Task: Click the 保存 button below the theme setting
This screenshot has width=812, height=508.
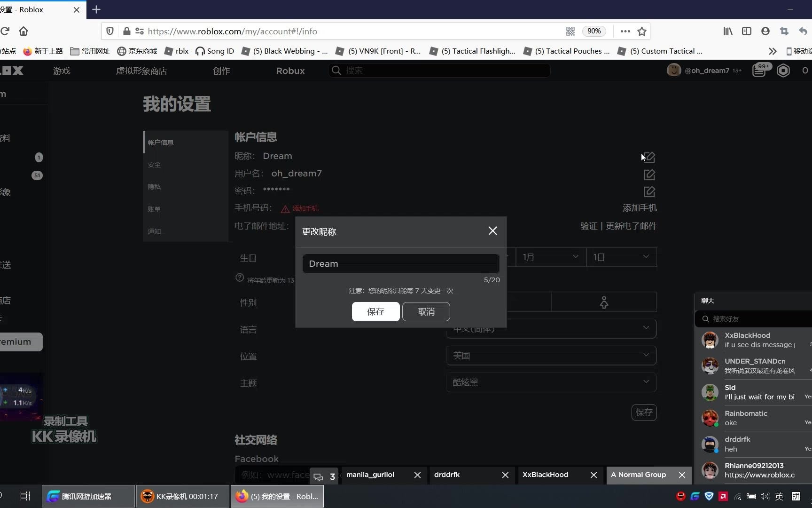Action: pos(644,413)
